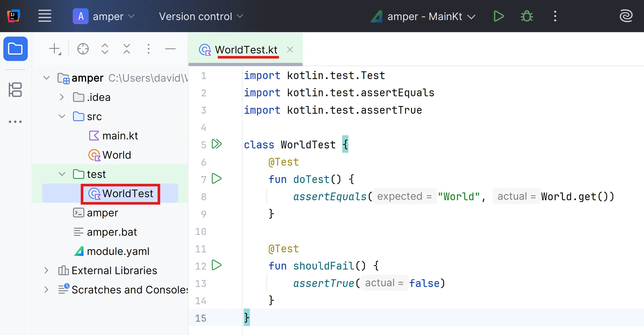Open the main hamburger menu
This screenshot has width=644, height=335.
[x=45, y=16]
